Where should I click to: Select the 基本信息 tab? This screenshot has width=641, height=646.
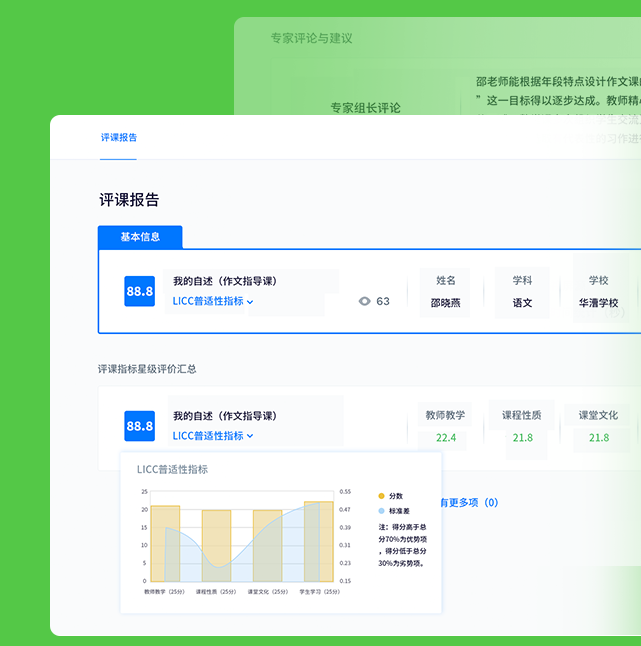pos(140,237)
